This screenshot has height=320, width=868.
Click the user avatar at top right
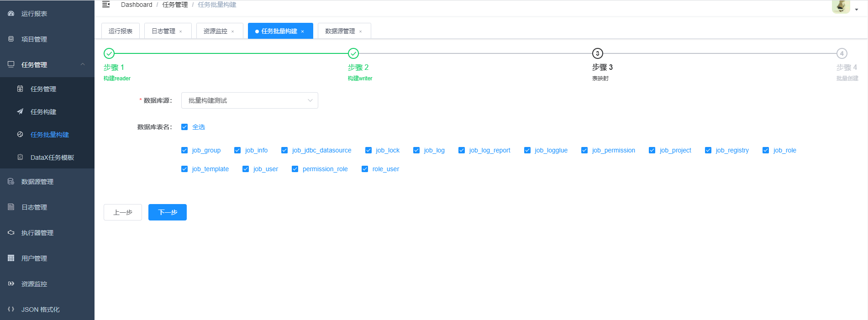click(x=841, y=6)
